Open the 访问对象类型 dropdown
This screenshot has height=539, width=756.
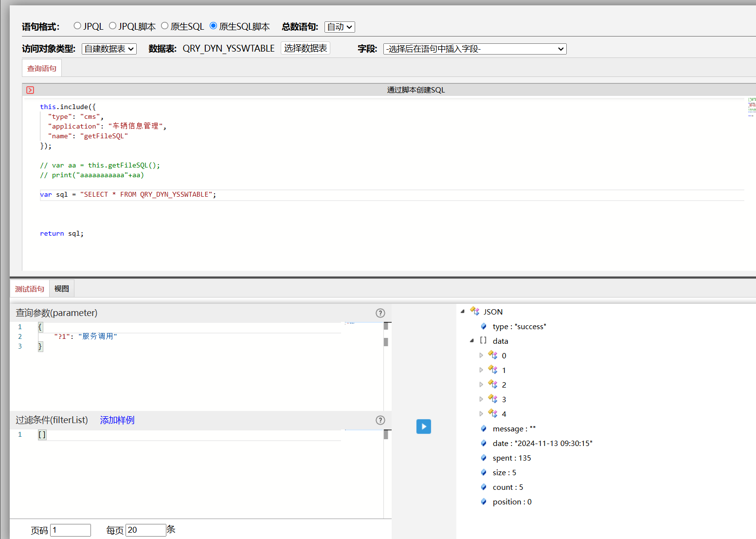109,49
